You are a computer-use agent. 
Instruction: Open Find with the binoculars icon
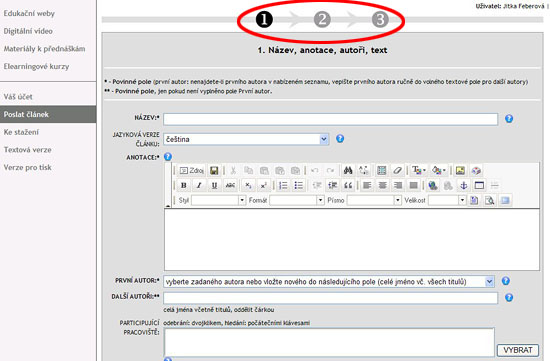tap(348, 171)
